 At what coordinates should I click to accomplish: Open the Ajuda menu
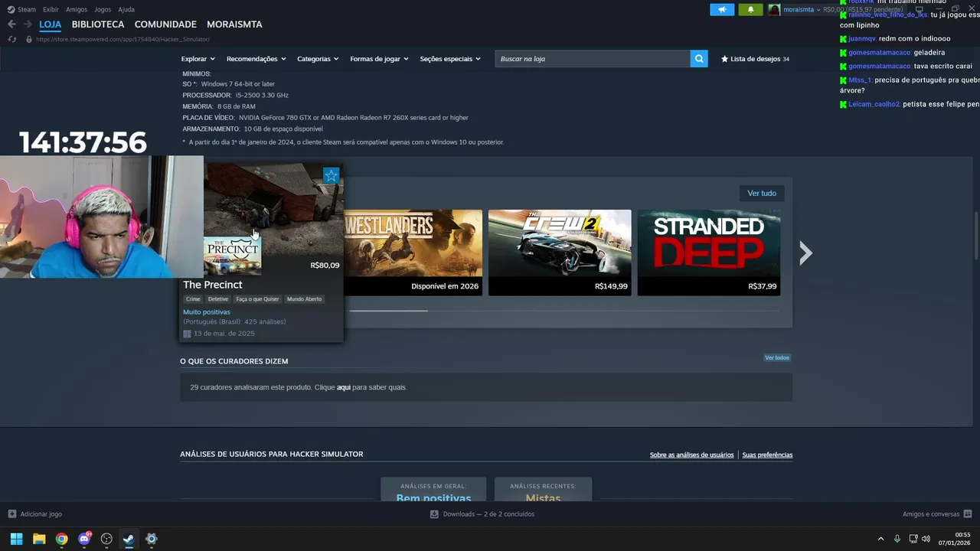point(126,9)
